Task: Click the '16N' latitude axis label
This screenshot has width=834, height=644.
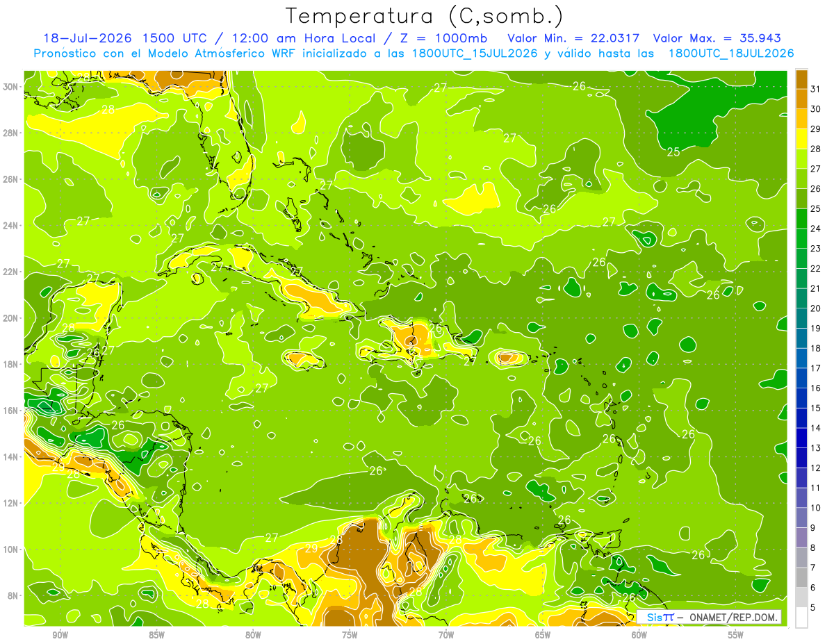Action: point(12,411)
